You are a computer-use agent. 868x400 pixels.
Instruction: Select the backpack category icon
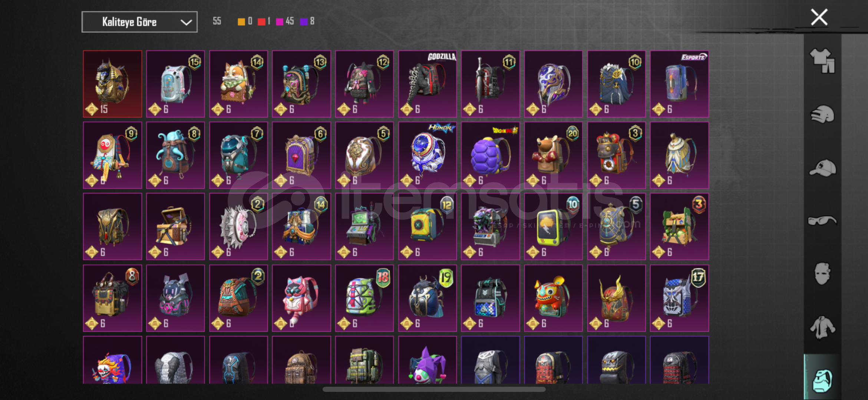point(822,380)
